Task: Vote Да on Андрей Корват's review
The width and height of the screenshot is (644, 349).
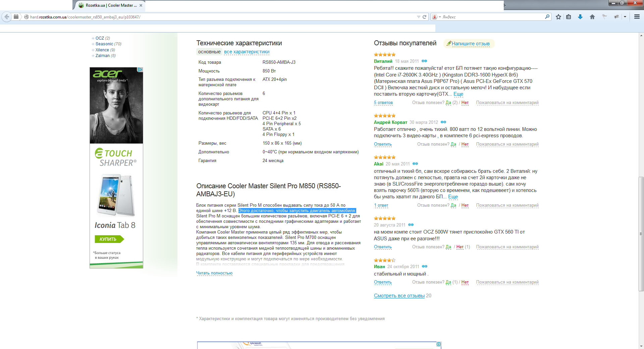Action: coord(453,144)
